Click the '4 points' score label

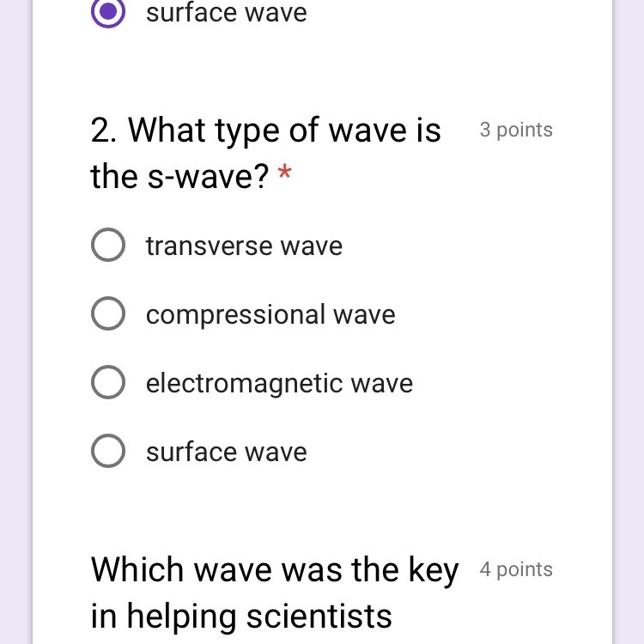[x=516, y=569]
